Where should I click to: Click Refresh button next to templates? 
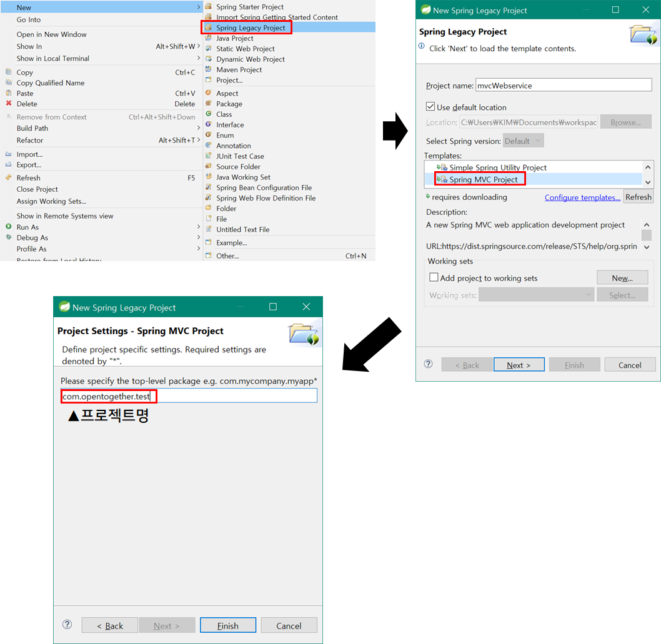pos(639,197)
